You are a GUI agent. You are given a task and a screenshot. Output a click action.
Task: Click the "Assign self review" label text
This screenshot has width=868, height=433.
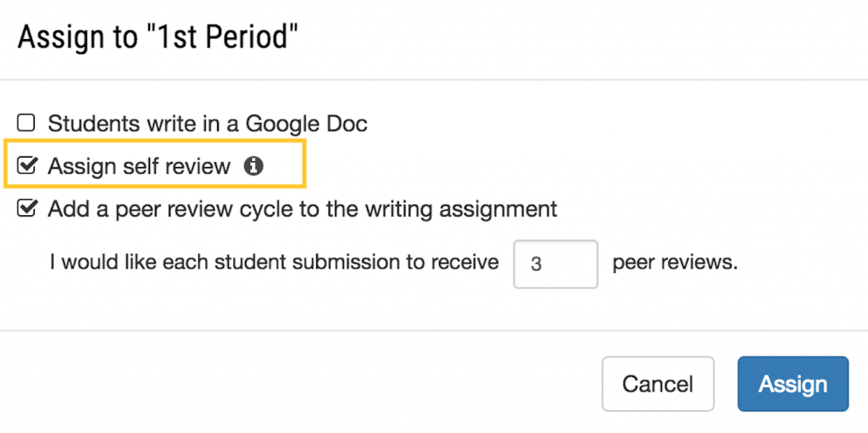pyautogui.click(x=139, y=165)
